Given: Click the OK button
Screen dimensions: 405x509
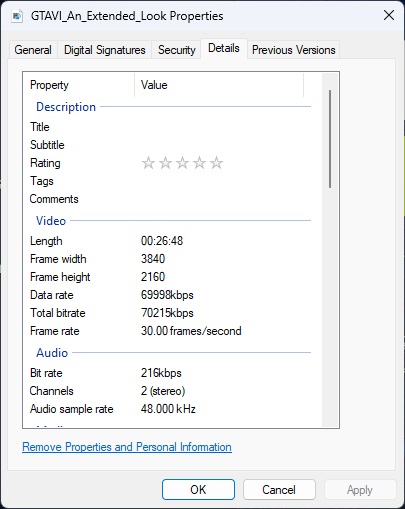Looking at the screenshot, I should [198, 489].
